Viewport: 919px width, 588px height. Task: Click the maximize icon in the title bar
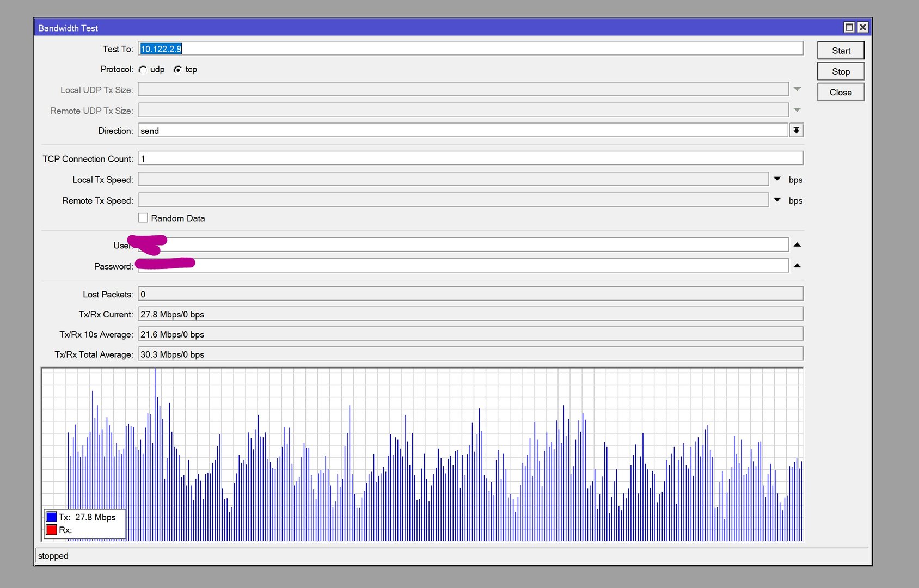849,28
